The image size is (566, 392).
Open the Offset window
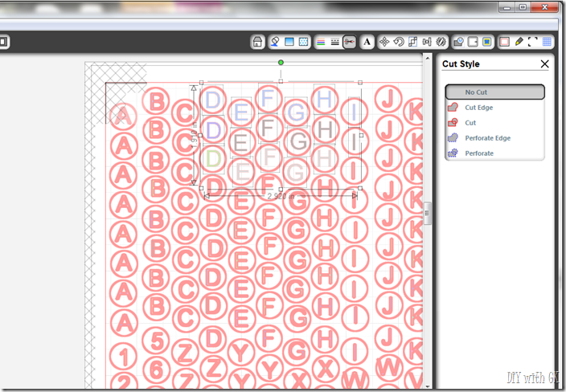tap(473, 42)
